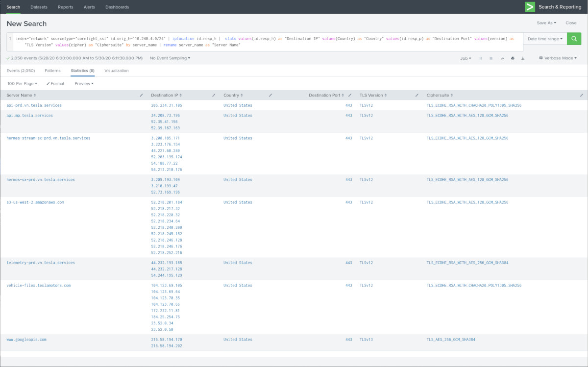The image size is (588, 367).
Task: Open the Dashboards page
Action: pyautogui.click(x=117, y=7)
